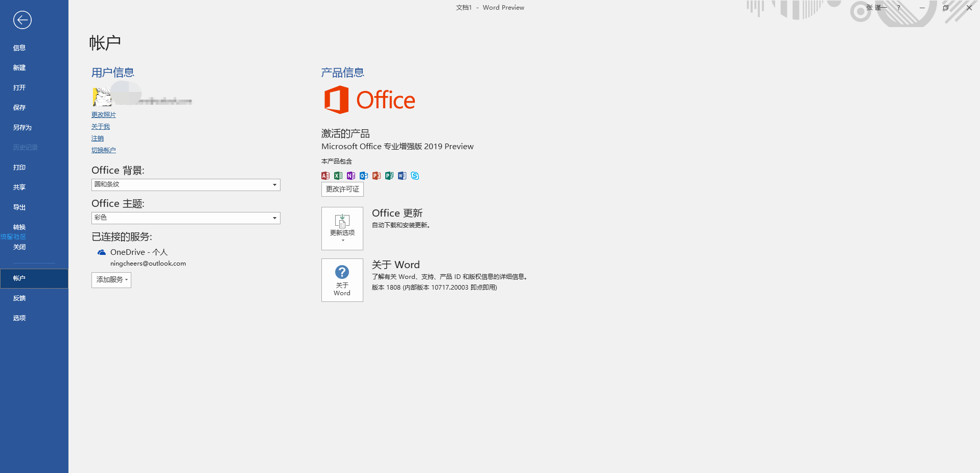Click the Access app icon
Viewport: 980px width, 473px height.
[325, 176]
